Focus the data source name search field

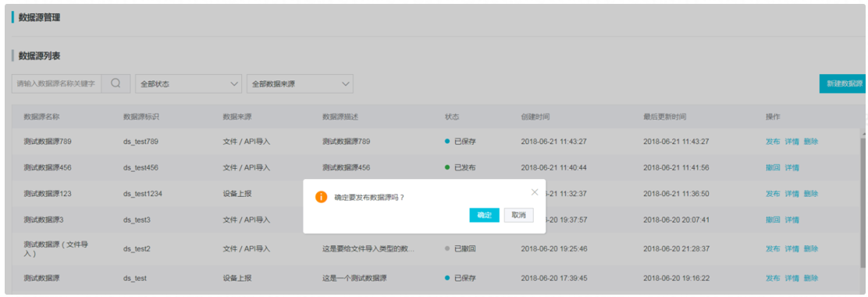click(57, 83)
